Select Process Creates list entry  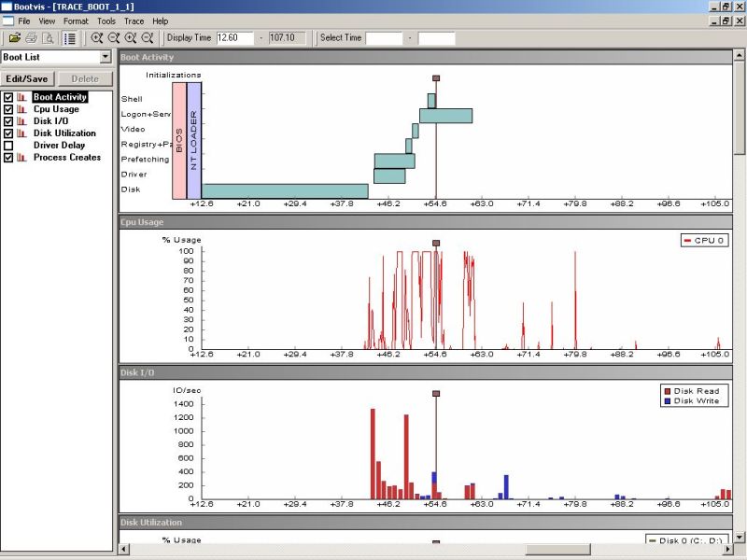tap(67, 157)
